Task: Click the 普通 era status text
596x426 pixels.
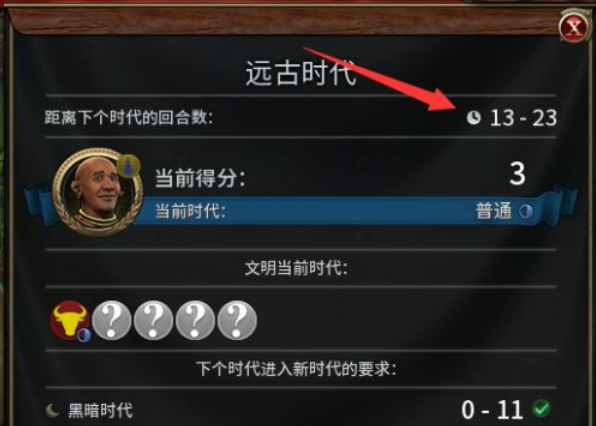Action: (x=494, y=211)
